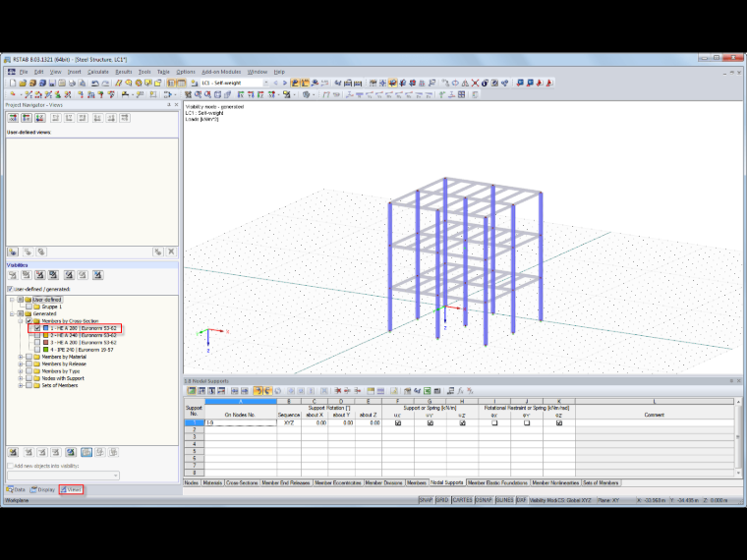Open the Results menu

tap(124, 72)
